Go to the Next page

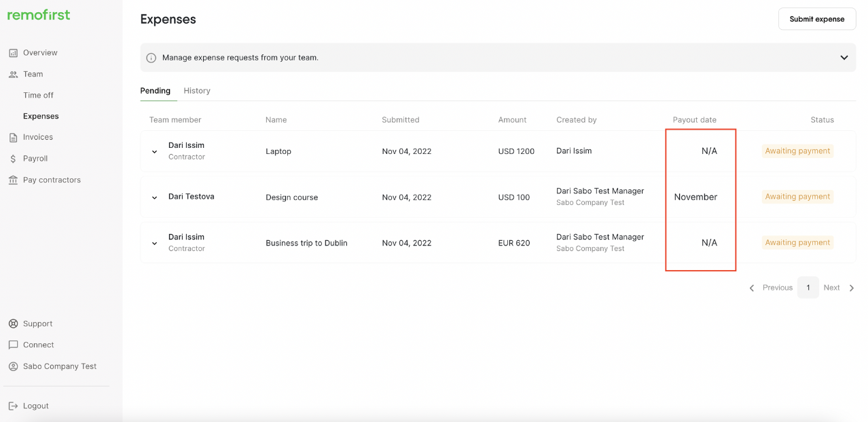coord(839,288)
